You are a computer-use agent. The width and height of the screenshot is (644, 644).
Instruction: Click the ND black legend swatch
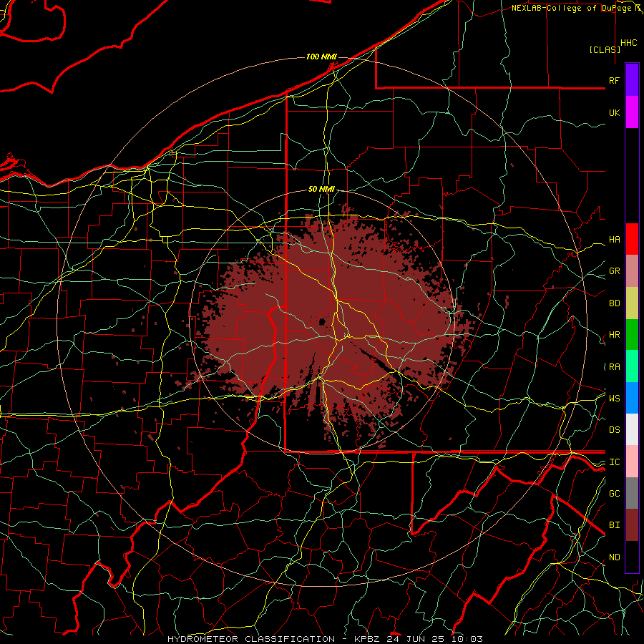pos(632,557)
